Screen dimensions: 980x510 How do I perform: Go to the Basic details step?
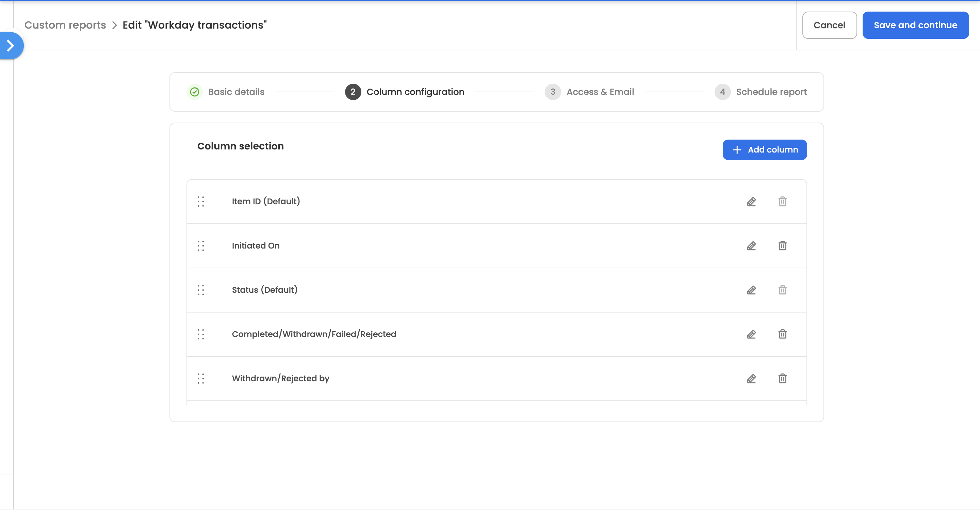[235, 92]
